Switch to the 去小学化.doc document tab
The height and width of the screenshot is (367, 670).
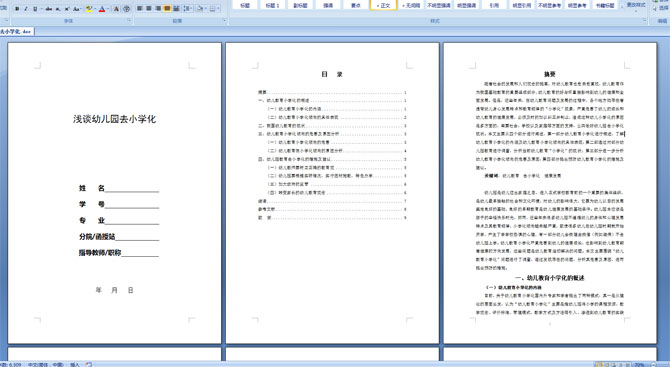tap(16, 32)
